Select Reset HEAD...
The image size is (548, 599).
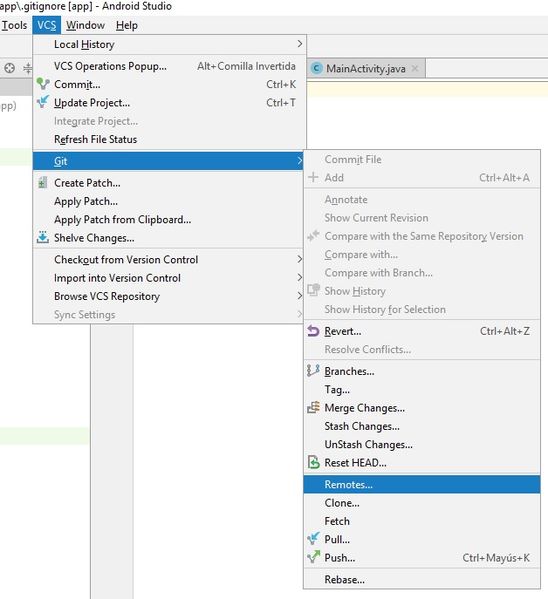(x=422, y=463)
